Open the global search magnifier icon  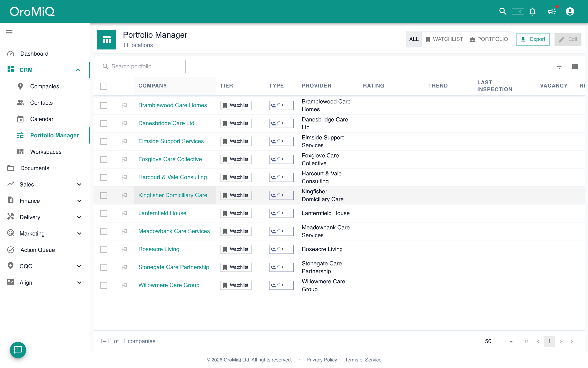tap(502, 11)
